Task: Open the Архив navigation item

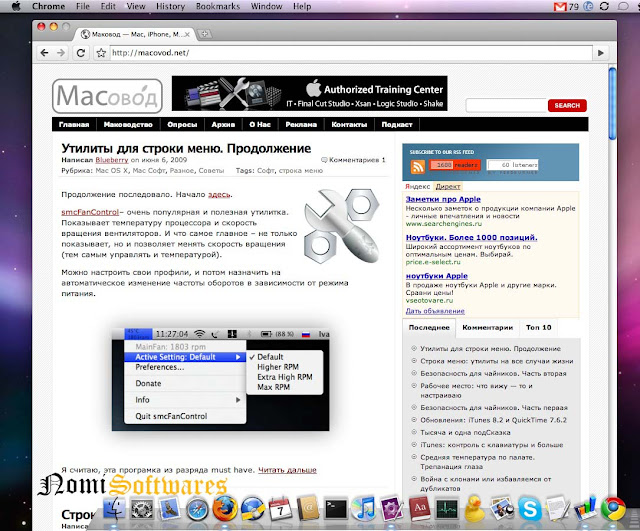Action: [223, 124]
